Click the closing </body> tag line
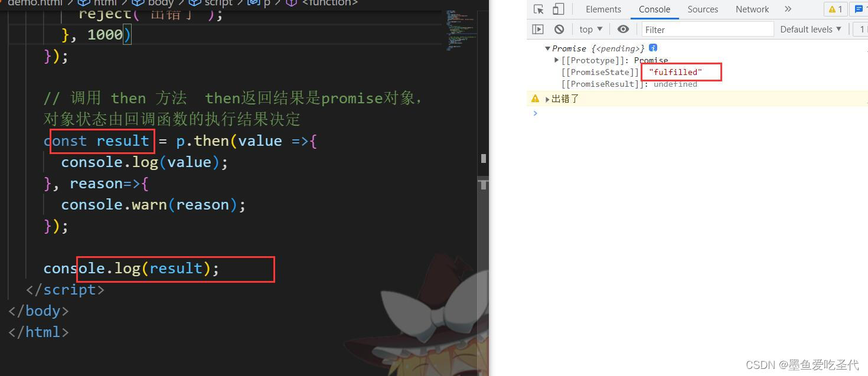 pos(38,311)
